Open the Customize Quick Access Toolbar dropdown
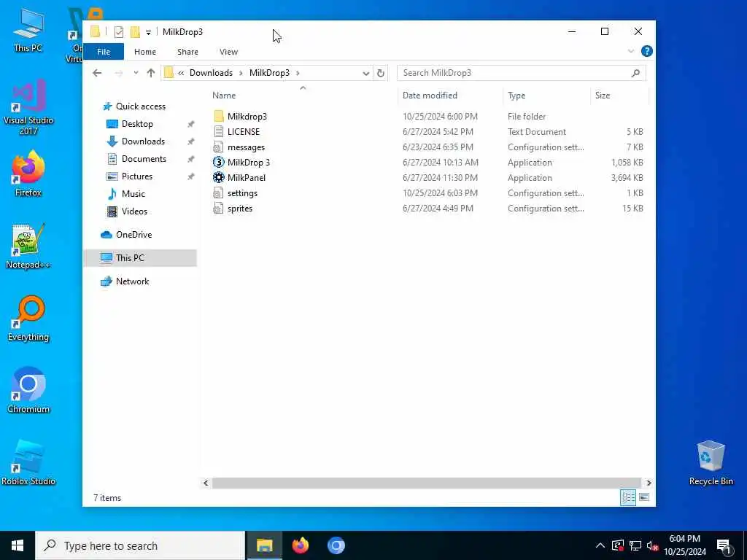The image size is (747, 560). click(149, 32)
